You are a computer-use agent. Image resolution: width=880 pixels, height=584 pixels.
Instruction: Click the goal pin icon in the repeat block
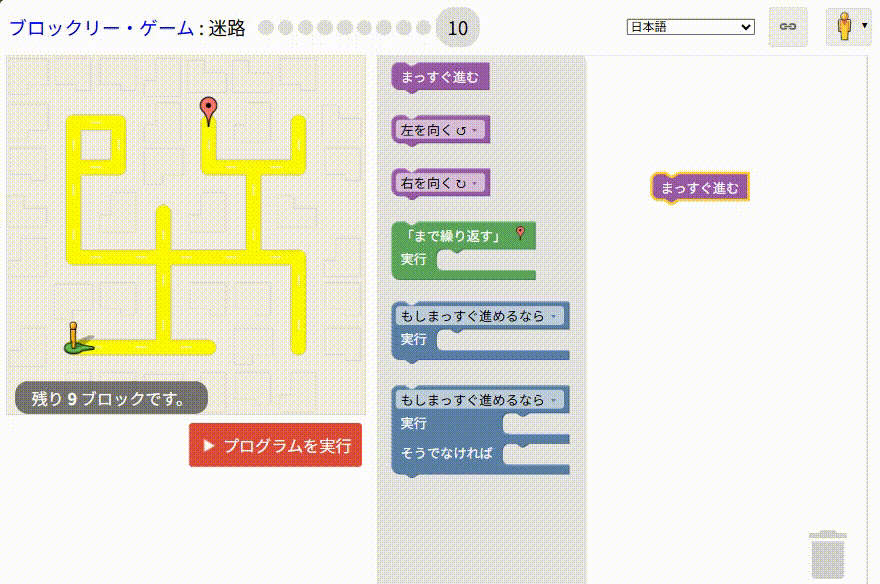pos(520,233)
